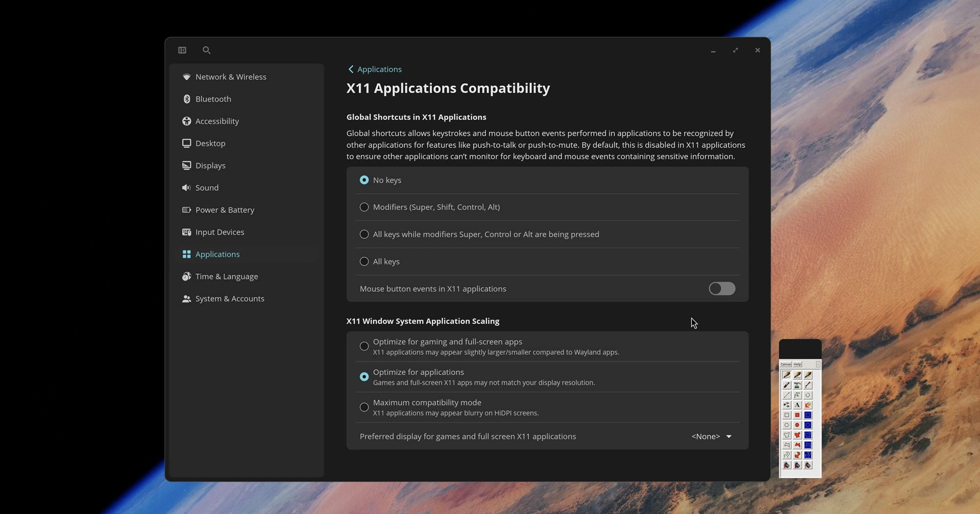Select Maximum compatibility mode scaling
Screen dimensions: 980x514
tap(547, 407)
